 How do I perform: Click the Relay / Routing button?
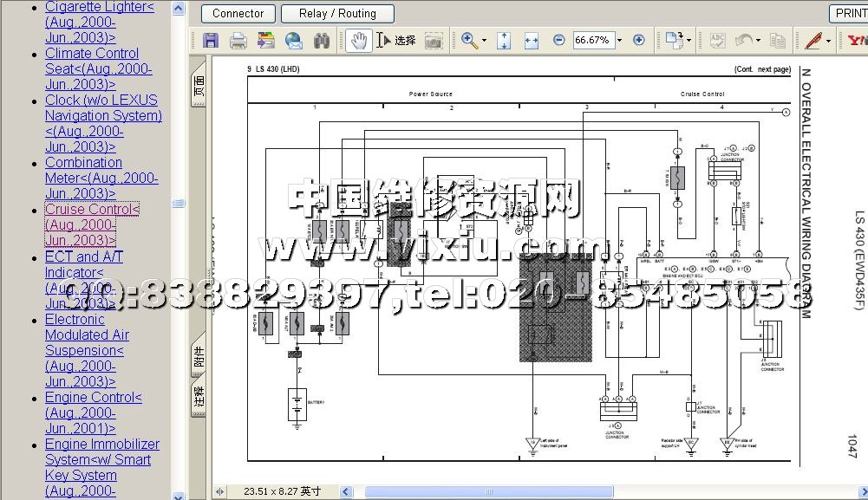coord(337,14)
